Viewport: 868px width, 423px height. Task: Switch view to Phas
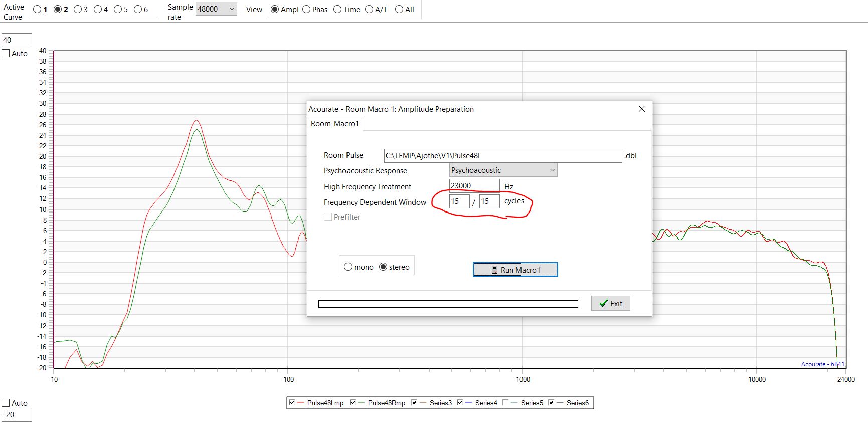(x=306, y=9)
